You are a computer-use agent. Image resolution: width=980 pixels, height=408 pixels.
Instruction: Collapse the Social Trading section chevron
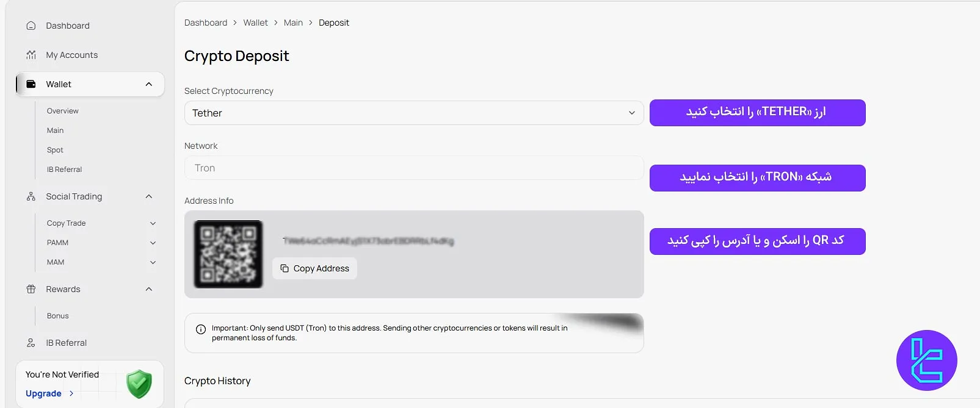tap(149, 196)
